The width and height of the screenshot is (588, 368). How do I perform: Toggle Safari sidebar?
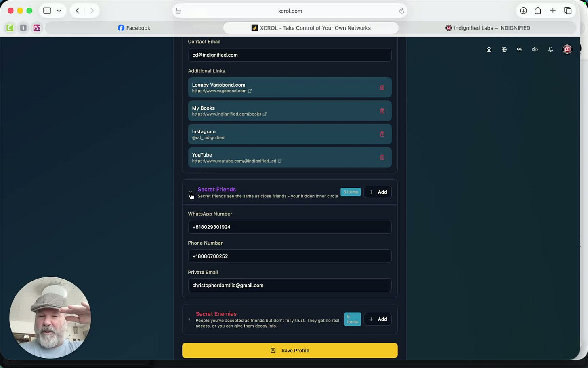47,11
